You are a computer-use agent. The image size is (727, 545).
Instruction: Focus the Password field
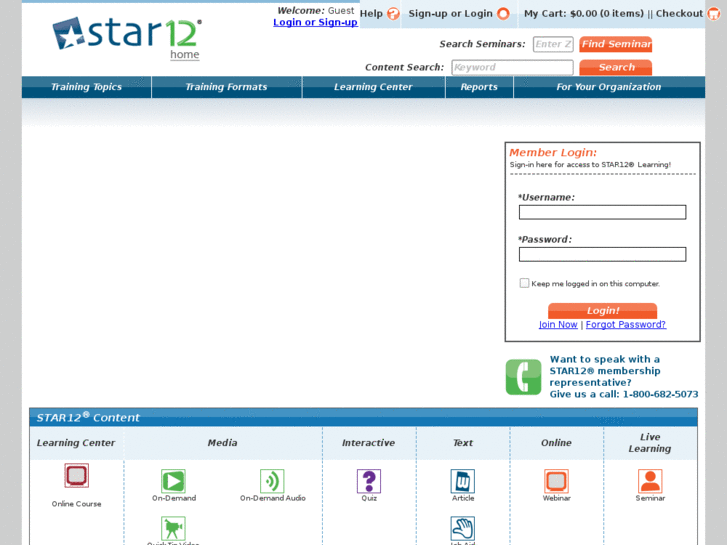(602, 254)
